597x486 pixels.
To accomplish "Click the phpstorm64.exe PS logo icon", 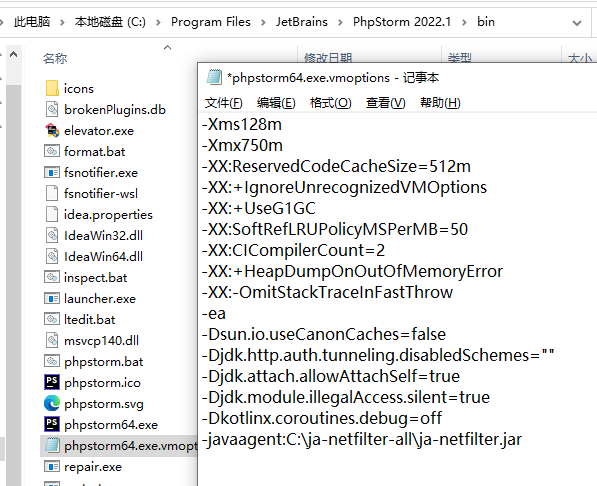I will (x=52, y=424).
